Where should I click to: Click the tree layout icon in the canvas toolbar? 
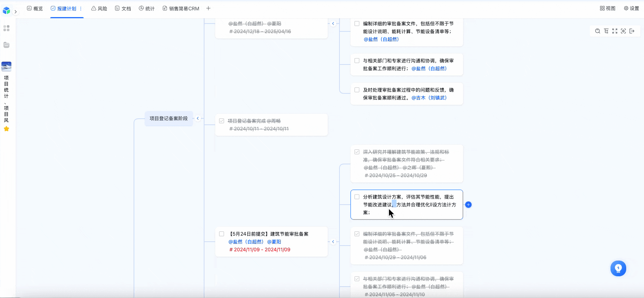[x=606, y=31]
